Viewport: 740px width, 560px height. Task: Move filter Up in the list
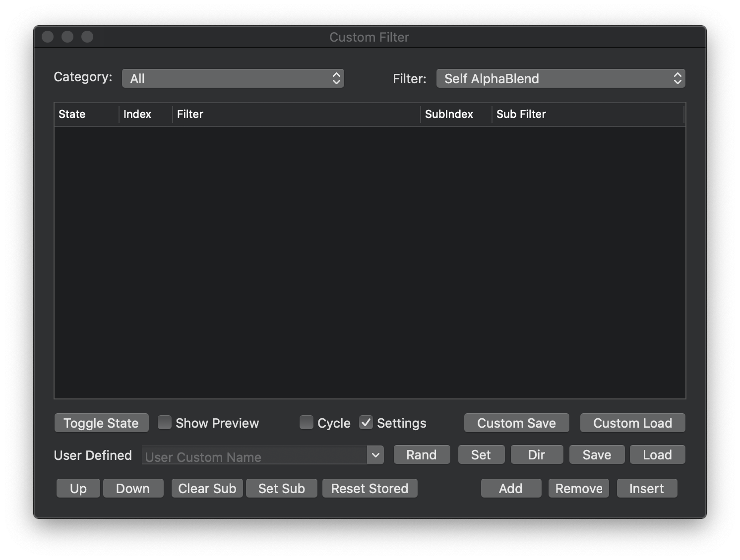pos(78,488)
